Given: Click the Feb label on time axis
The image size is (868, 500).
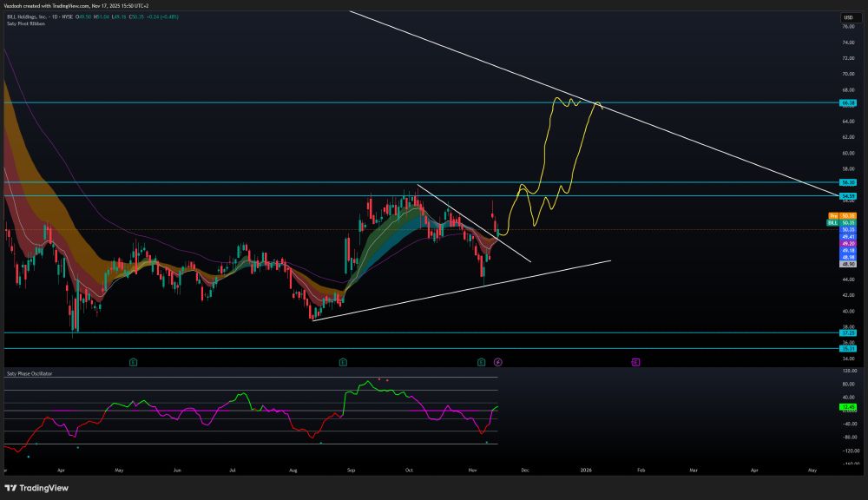Looking at the screenshot, I should point(641,470).
